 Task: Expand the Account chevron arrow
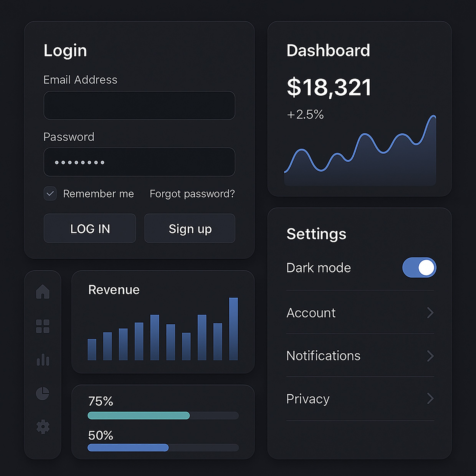430,313
